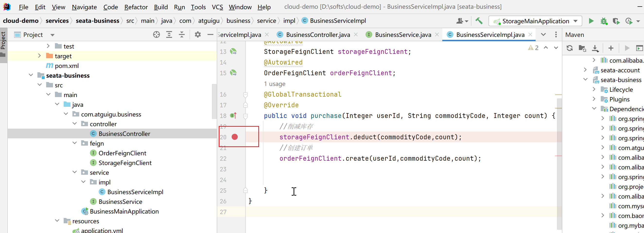Close the BusinessController.java tab

[356, 35]
